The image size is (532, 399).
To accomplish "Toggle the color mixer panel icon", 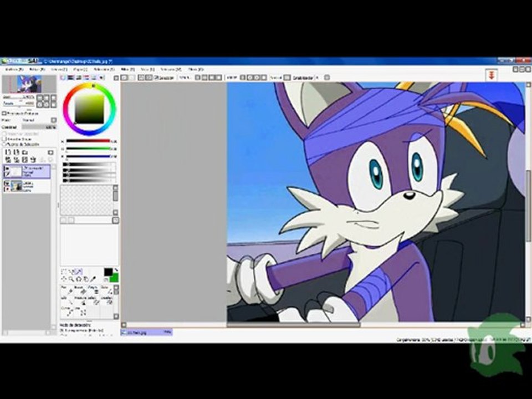I will pyautogui.click(x=86, y=77).
